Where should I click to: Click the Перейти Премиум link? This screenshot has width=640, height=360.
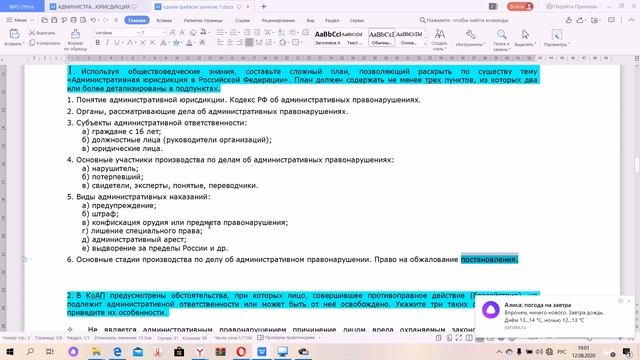point(572,7)
